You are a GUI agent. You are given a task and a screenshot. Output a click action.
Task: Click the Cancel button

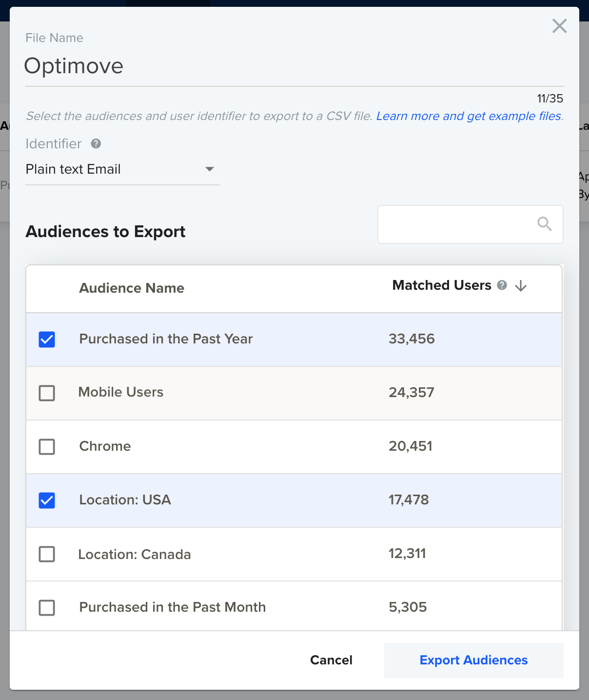point(331,660)
